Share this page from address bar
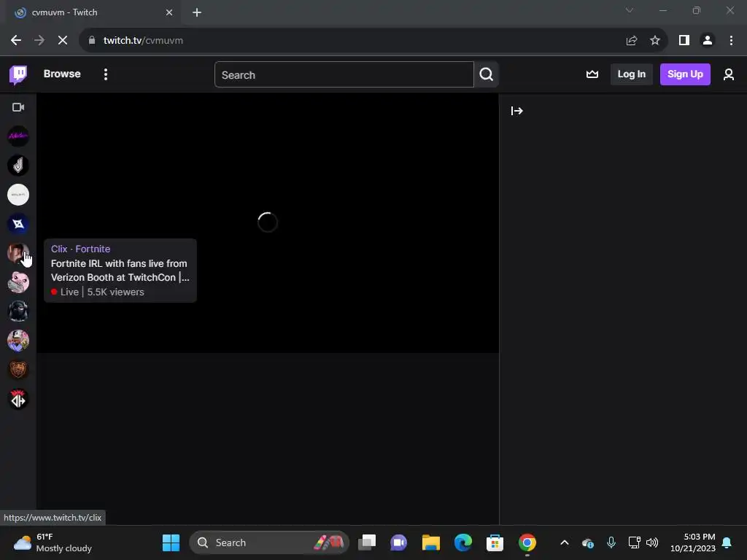This screenshot has width=747, height=560. [x=632, y=41]
